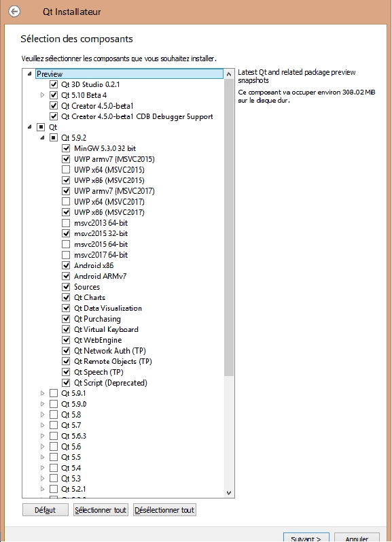Check the Qt 5.8 version box
Screen dimensions: 392x542
coord(54,414)
